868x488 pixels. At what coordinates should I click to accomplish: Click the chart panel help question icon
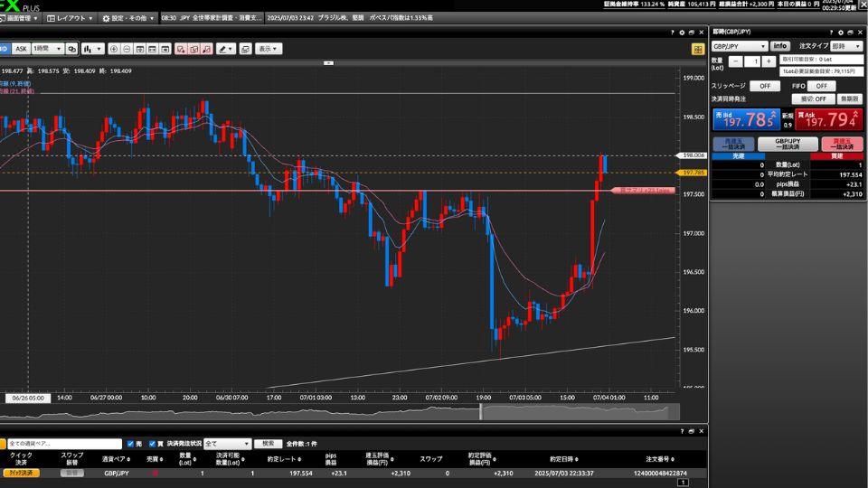673,33
